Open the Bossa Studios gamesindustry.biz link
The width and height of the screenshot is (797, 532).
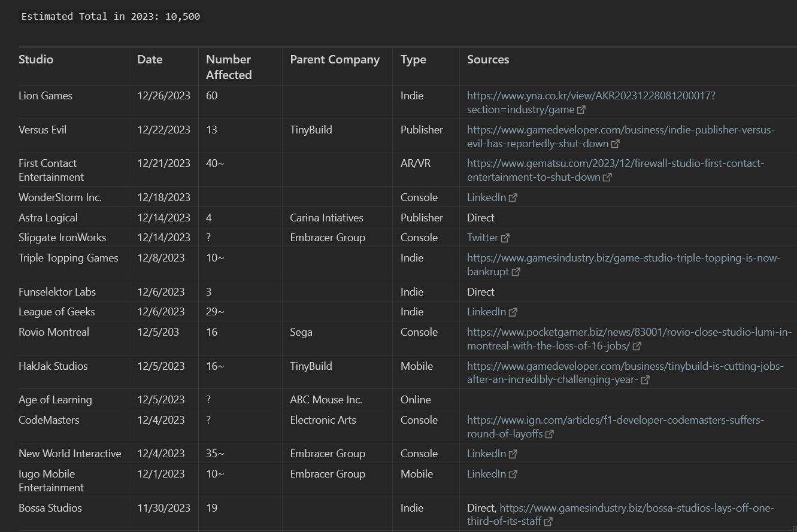pyautogui.click(x=637, y=514)
